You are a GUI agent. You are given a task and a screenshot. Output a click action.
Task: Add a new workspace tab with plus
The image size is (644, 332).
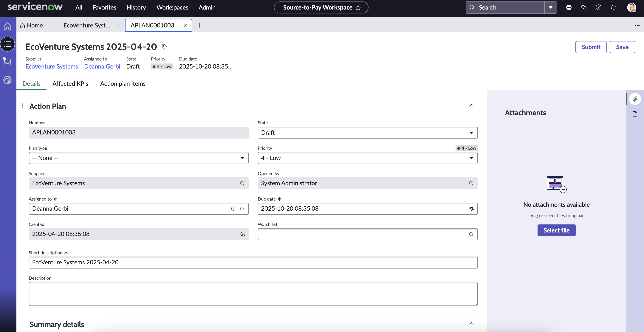pyautogui.click(x=199, y=25)
